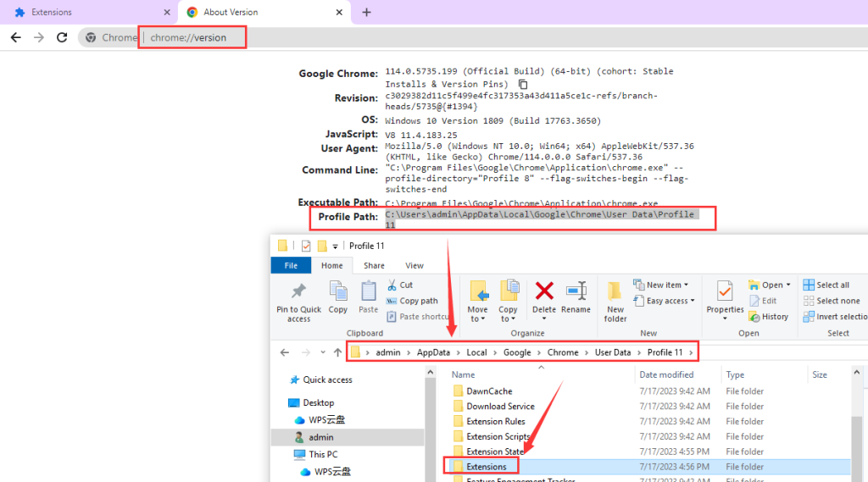This screenshot has height=482, width=868.
Task: Click the Rename button
Action: 576,297
